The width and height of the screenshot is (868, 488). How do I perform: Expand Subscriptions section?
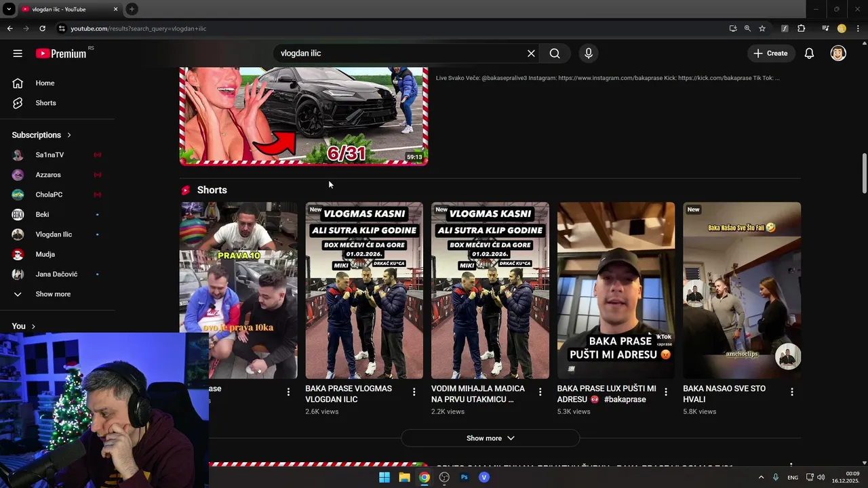tap(42, 135)
